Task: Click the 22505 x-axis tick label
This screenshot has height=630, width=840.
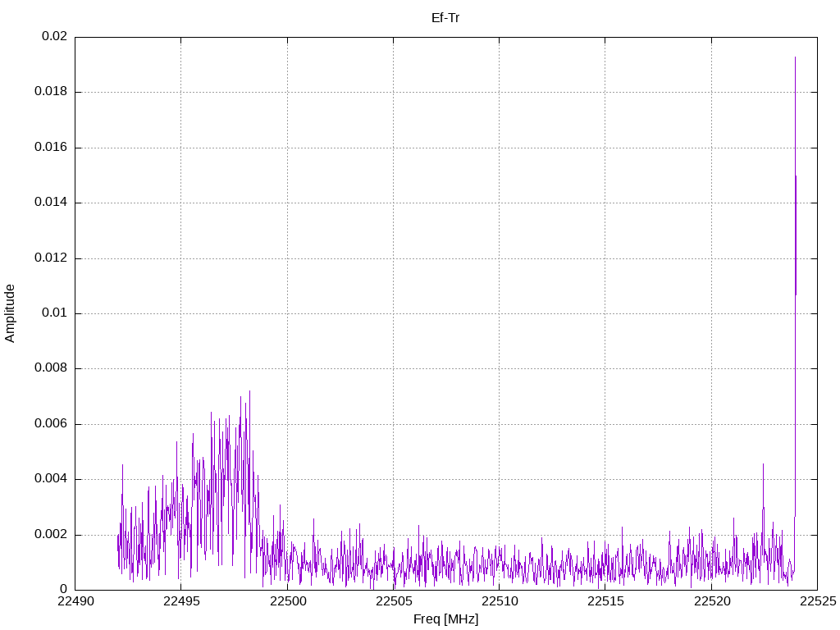Action: pos(393,602)
